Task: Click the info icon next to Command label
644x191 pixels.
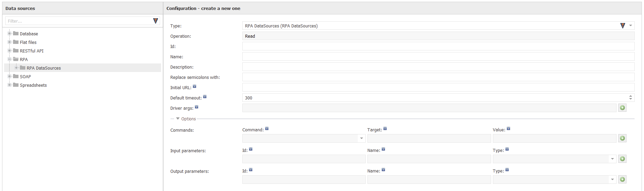Action: point(267,129)
